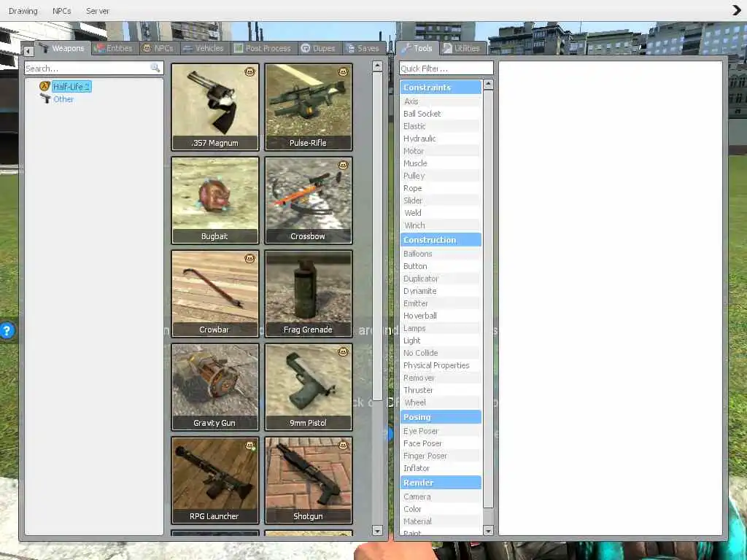Click the NPC face badge on RPG Launcher
The width and height of the screenshot is (747, 560).
(249, 446)
